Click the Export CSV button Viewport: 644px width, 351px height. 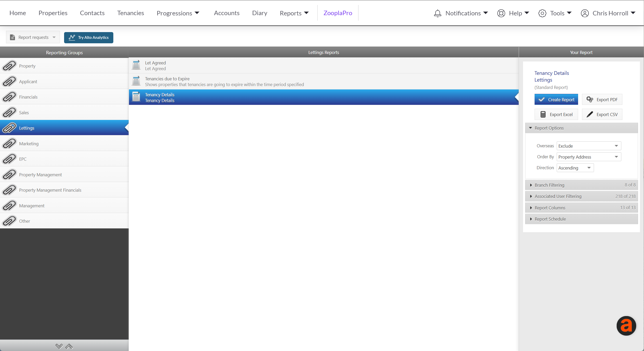coord(602,114)
